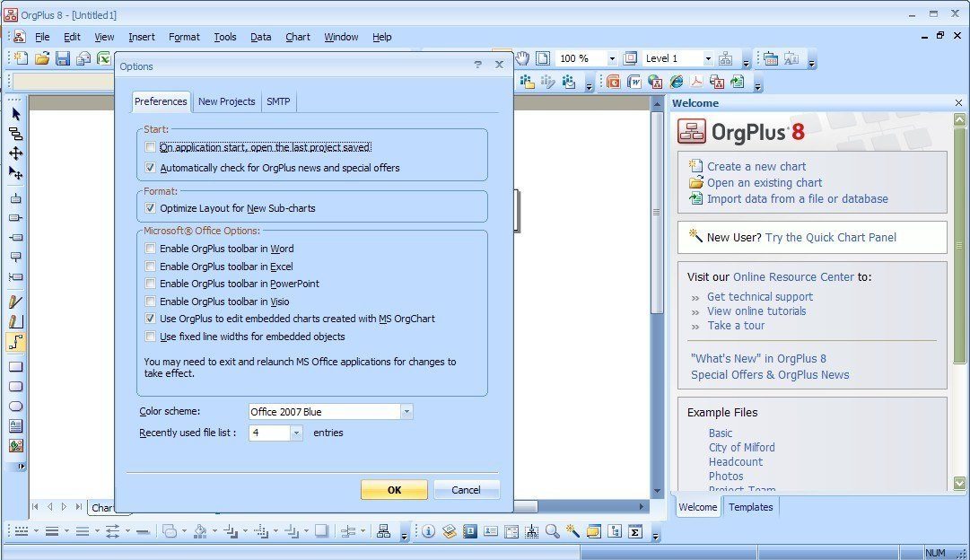Image resolution: width=970 pixels, height=560 pixels.
Task: Click Cancel in the Options dialog
Action: coord(466,489)
